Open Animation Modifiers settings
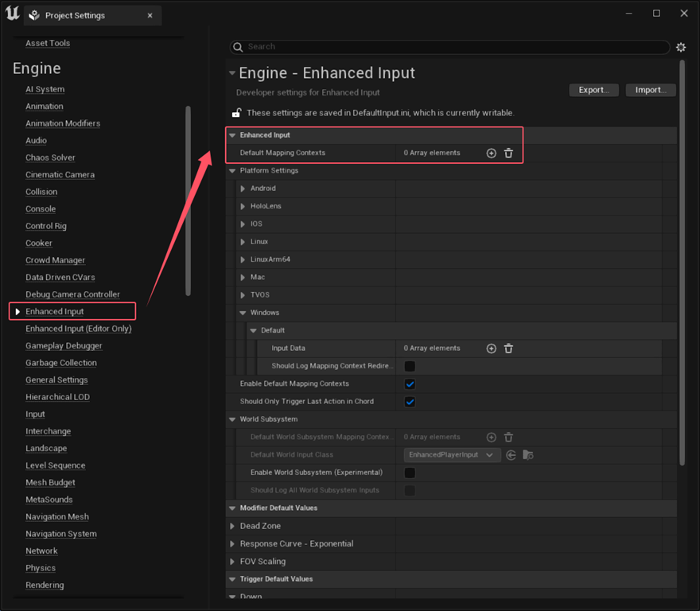The width and height of the screenshot is (700, 611). pos(63,123)
